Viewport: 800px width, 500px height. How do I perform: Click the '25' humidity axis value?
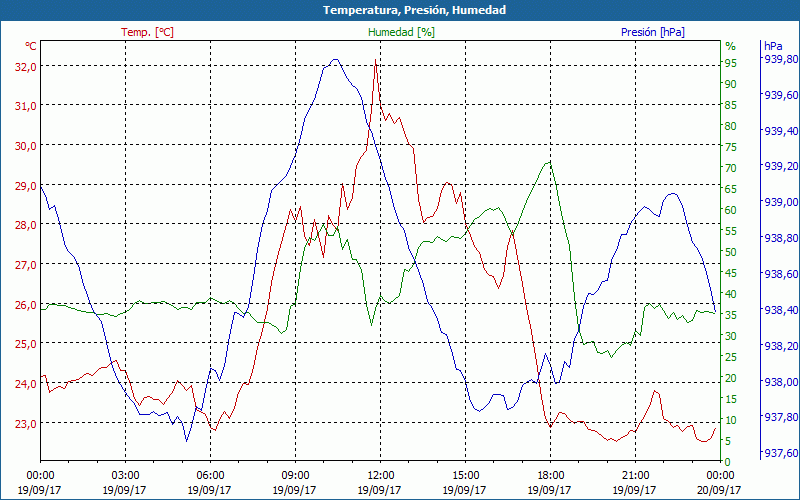click(731, 357)
